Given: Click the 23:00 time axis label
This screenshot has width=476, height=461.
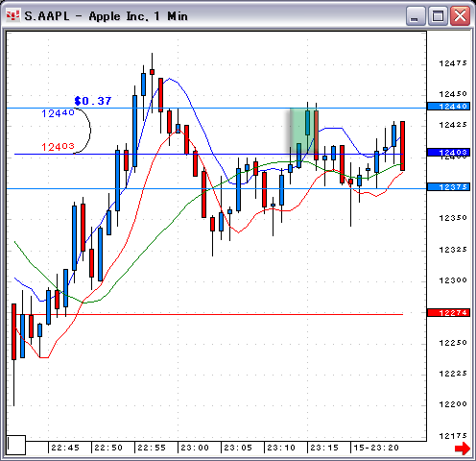Looking at the screenshot, I should click(x=195, y=448).
